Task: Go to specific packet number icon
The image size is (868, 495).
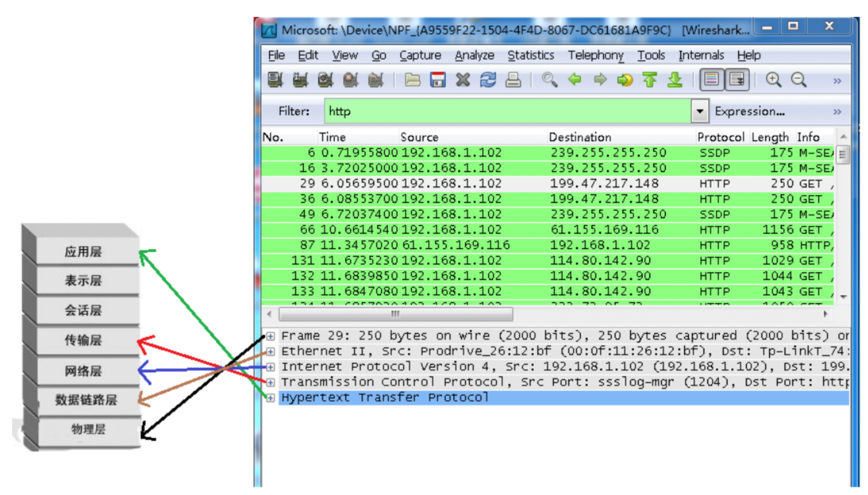Action: click(x=625, y=80)
